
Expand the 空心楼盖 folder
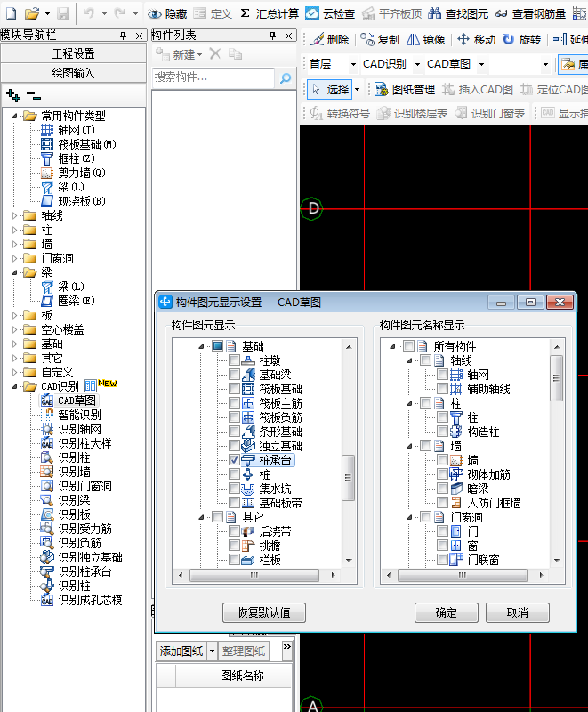(x=14, y=329)
